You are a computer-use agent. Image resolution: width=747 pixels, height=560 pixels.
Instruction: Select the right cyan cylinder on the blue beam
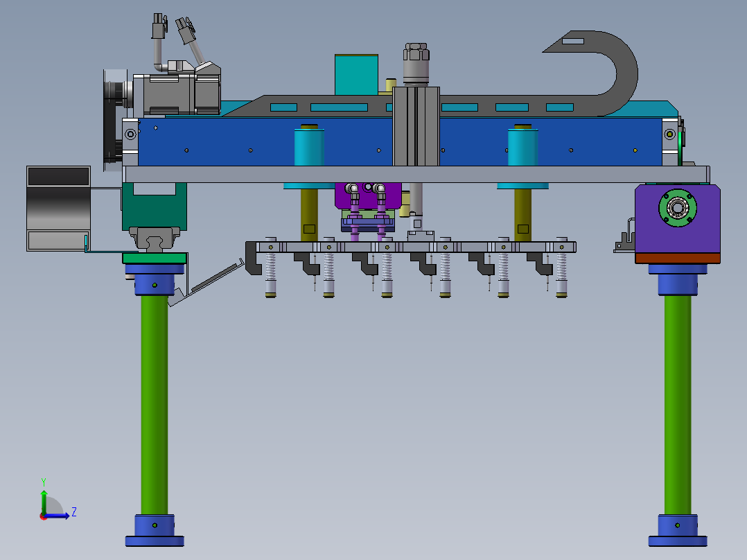click(x=522, y=147)
